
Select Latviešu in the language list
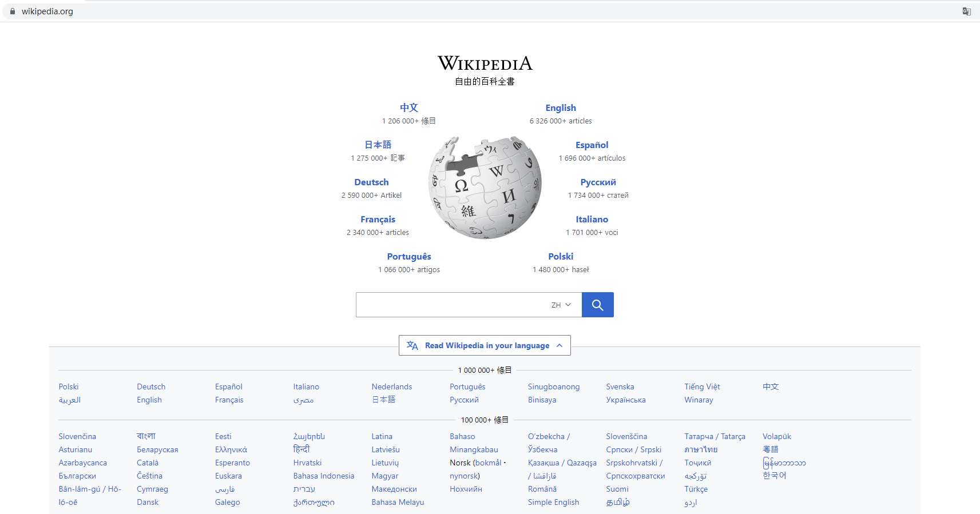(386, 450)
